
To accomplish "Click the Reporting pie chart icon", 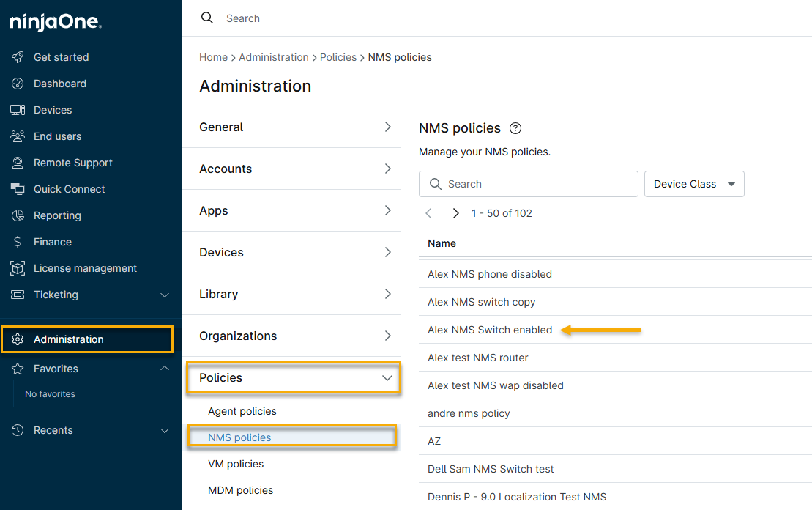I will 18,215.
